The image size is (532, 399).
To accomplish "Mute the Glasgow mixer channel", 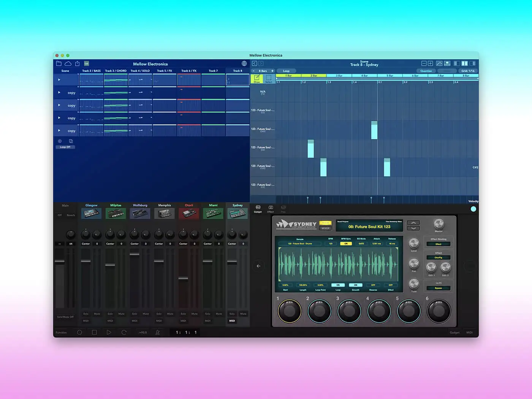I will tap(97, 314).
